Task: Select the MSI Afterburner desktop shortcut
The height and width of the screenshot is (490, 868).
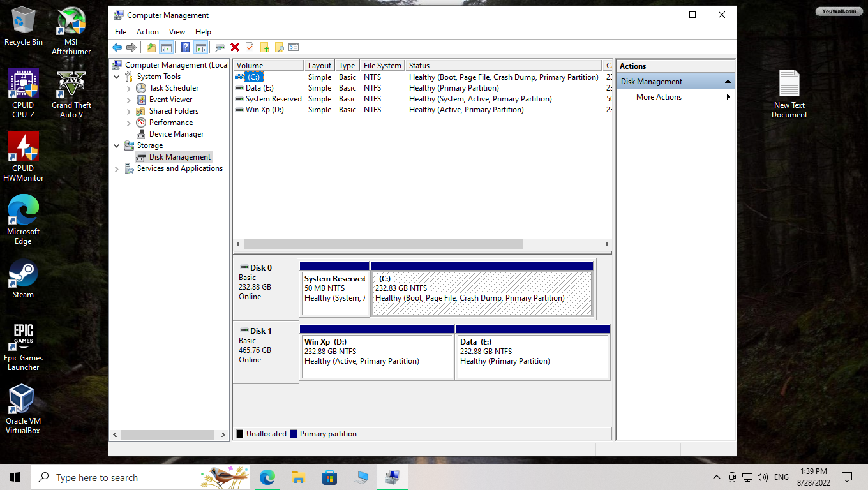Action: point(71,31)
